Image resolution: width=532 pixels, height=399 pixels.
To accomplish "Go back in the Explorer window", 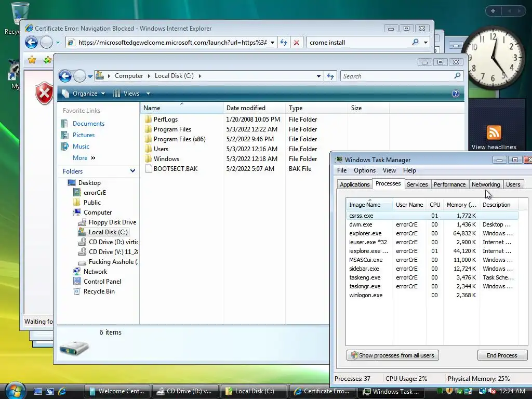I will (65, 76).
